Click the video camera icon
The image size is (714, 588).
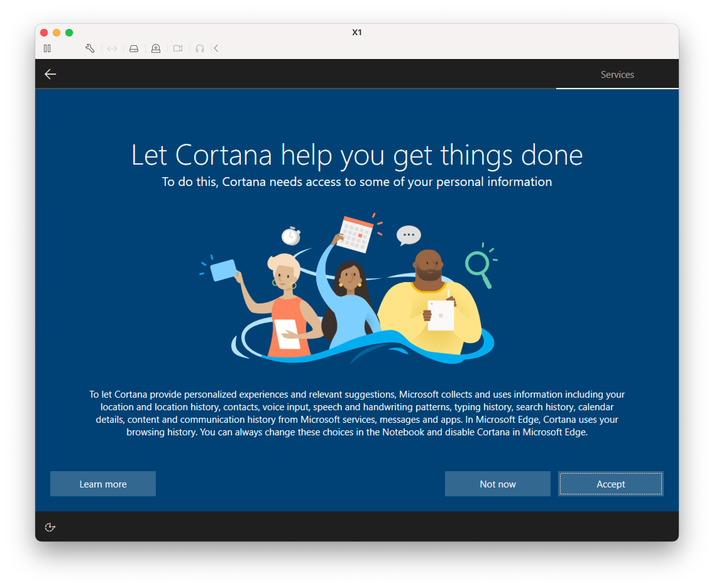(x=178, y=47)
